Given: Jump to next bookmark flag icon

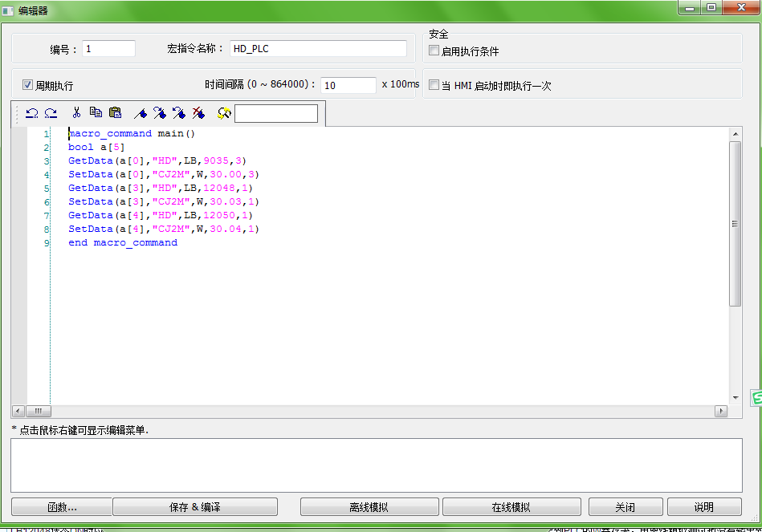Looking at the screenshot, I should pos(159,114).
